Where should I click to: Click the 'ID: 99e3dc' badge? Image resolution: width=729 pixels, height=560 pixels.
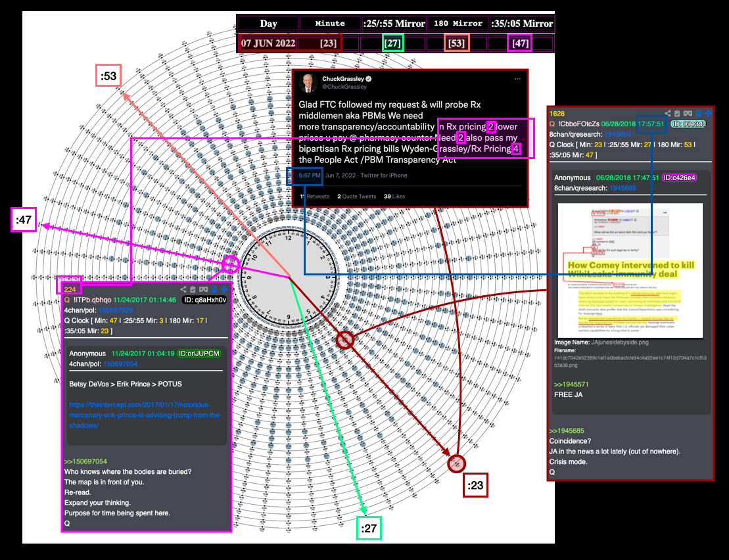(x=688, y=124)
